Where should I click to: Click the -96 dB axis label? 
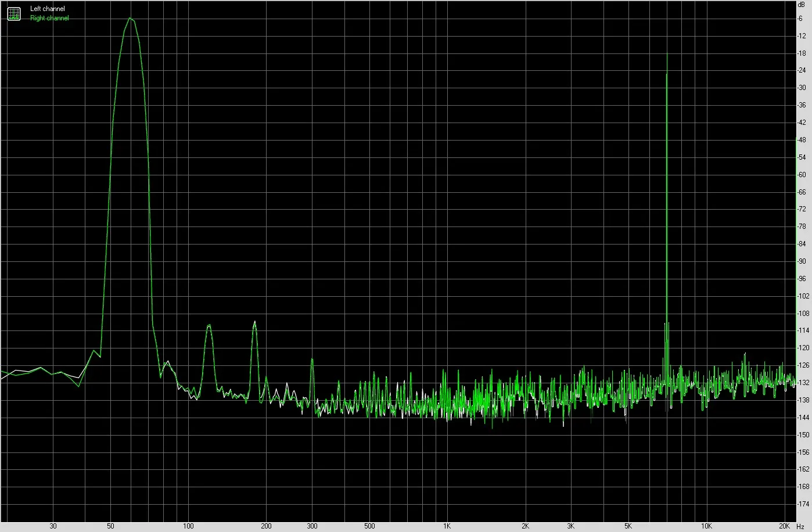point(802,279)
